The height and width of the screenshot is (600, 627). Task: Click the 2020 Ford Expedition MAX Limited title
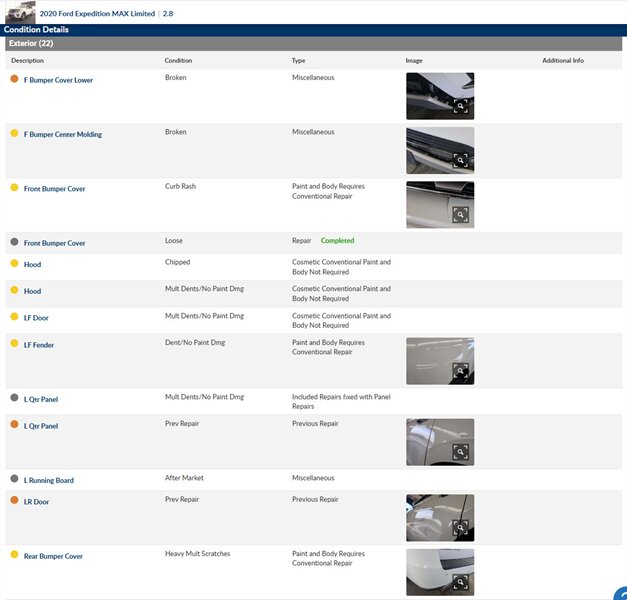click(x=97, y=14)
